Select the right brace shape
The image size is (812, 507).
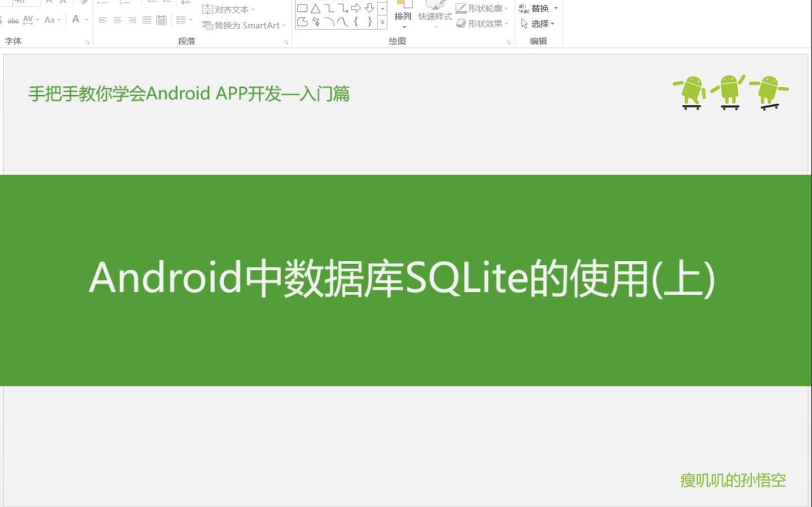point(370,22)
